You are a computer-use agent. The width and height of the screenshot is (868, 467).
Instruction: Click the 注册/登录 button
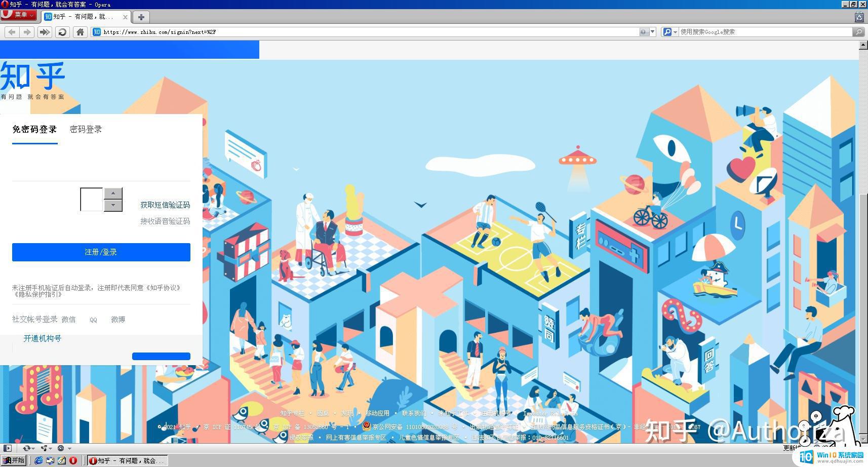[101, 252]
